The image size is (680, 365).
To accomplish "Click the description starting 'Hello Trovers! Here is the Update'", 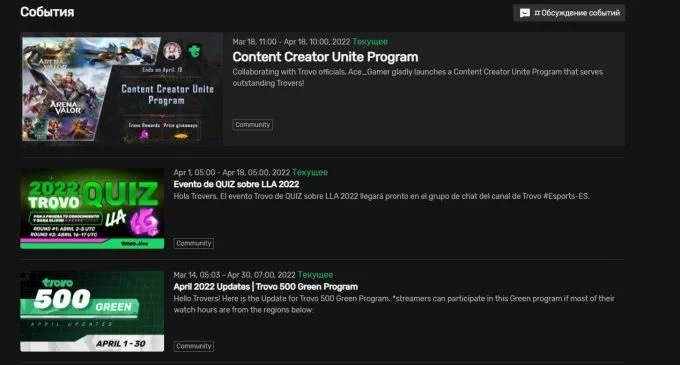I will pyautogui.click(x=394, y=304).
